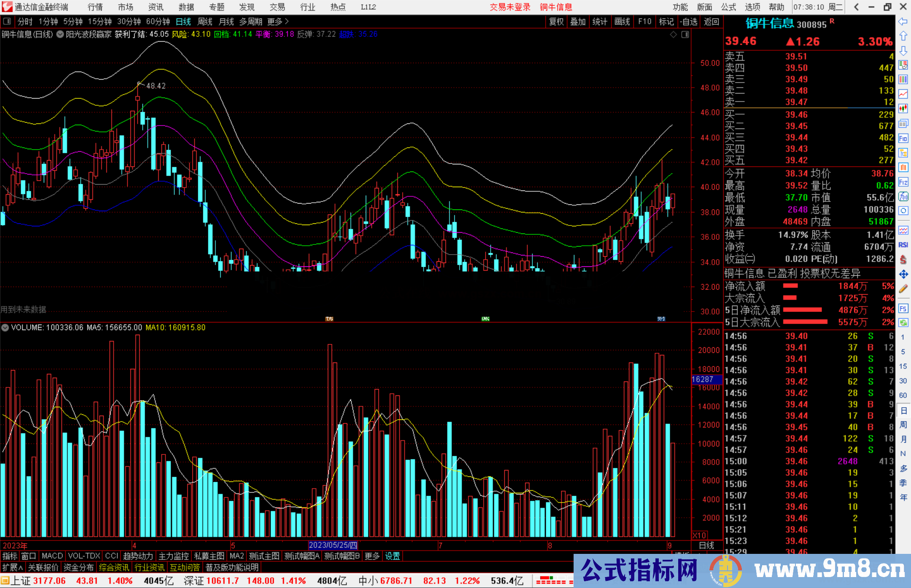Switch to the 周线 period tab
The height and width of the screenshot is (588, 911).
[205, 21]
